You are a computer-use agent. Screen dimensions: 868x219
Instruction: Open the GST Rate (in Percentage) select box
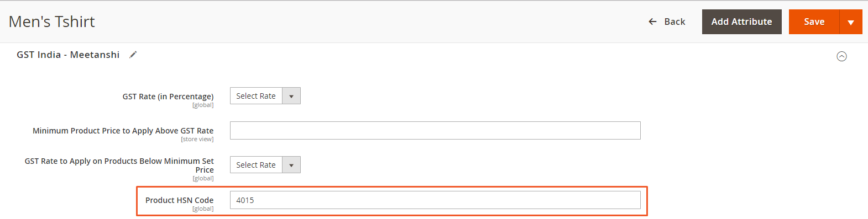click(x=265, y=96)
